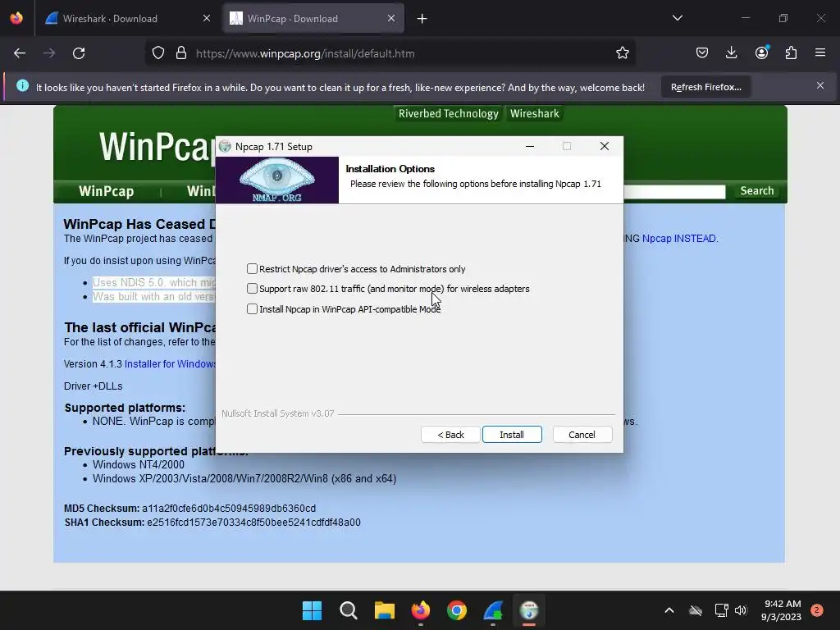This screenshot has width=840, height=630.
Task: Click the Search button on WinPcap site
Action: (756, 190)
